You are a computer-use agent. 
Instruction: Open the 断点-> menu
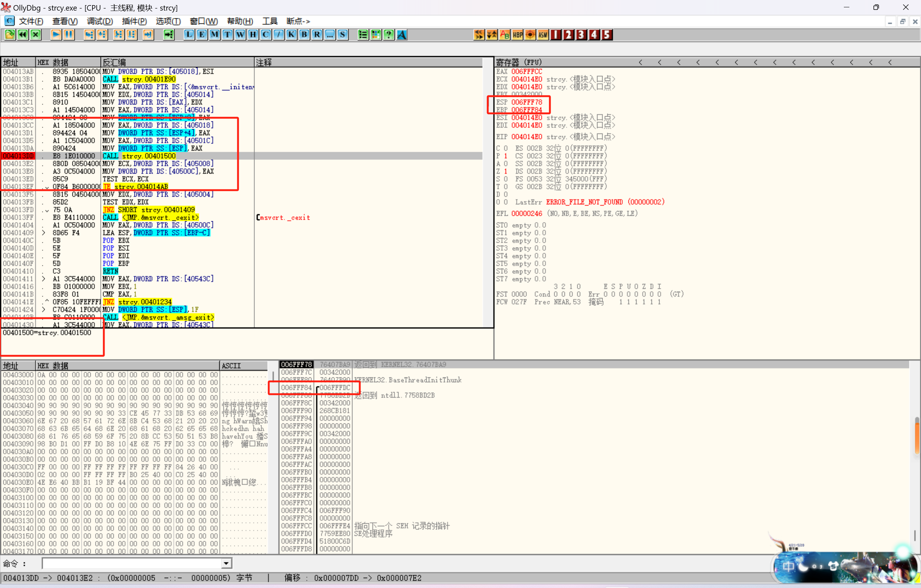(298, 22)
